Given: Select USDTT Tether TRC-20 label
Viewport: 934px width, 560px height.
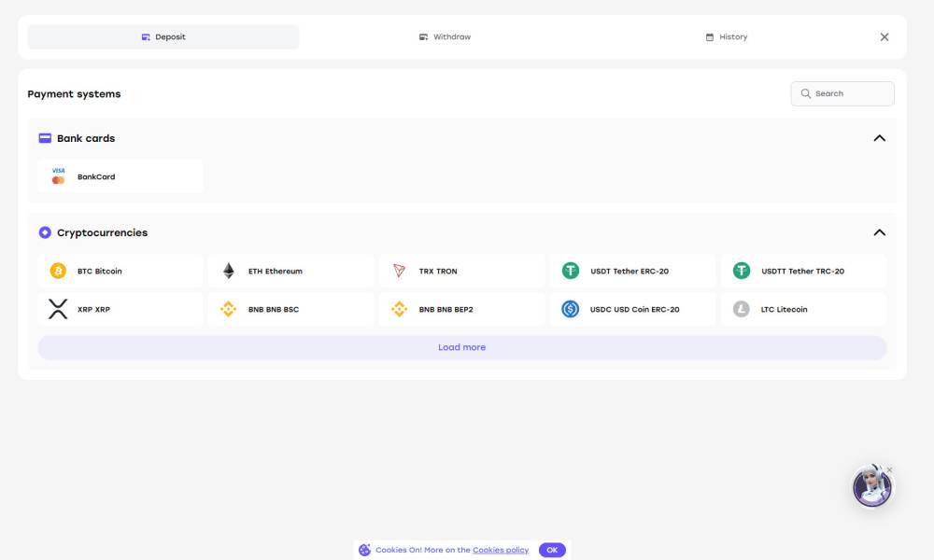Looking at the screenshot, I should point(802,271).
